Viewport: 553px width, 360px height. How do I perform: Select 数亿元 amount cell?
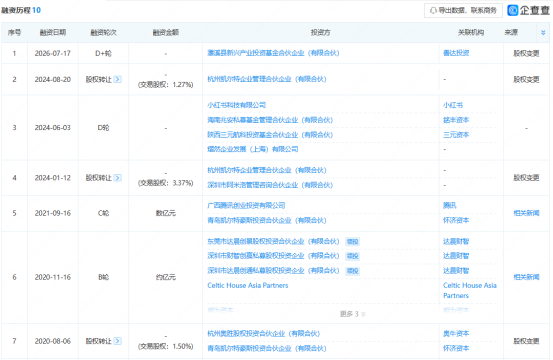pyautogui.click(x=166, y=213)
